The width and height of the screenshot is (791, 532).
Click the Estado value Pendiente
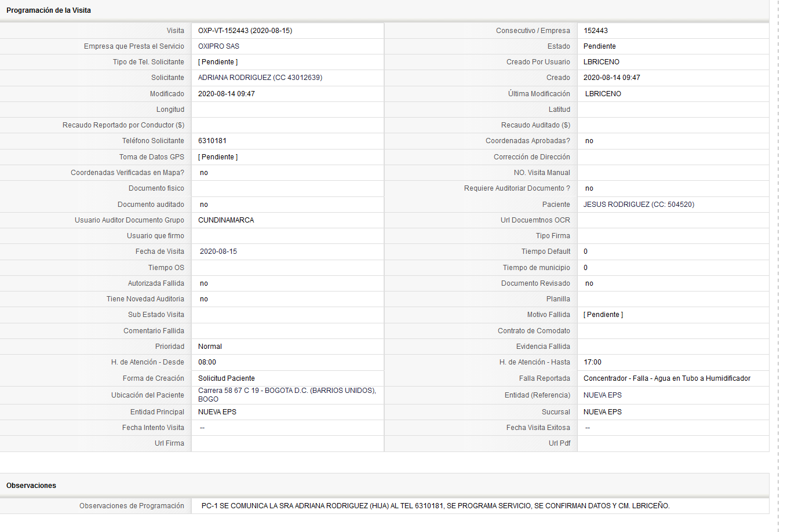coord(600,46)
